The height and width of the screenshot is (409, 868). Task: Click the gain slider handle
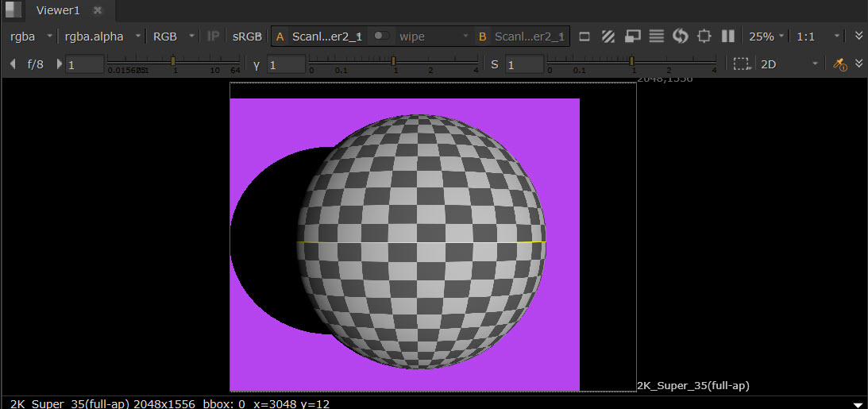(173, 61)
